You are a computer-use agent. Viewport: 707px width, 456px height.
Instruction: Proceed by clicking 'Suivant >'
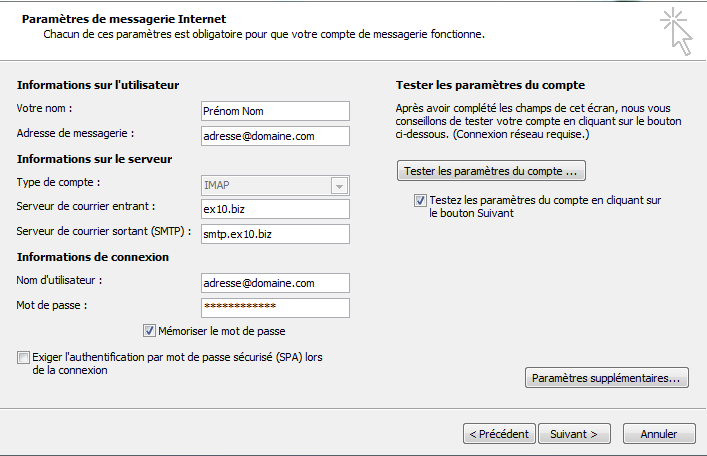tap(574, 434)
